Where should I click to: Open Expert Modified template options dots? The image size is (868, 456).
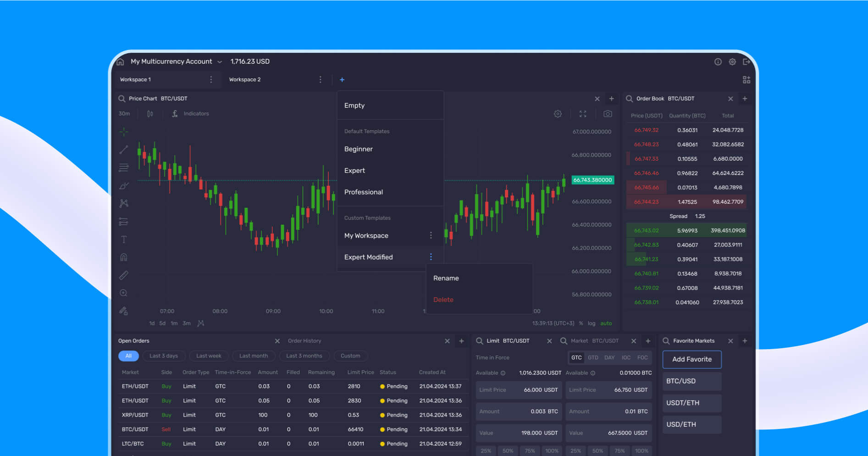point(431,257)
